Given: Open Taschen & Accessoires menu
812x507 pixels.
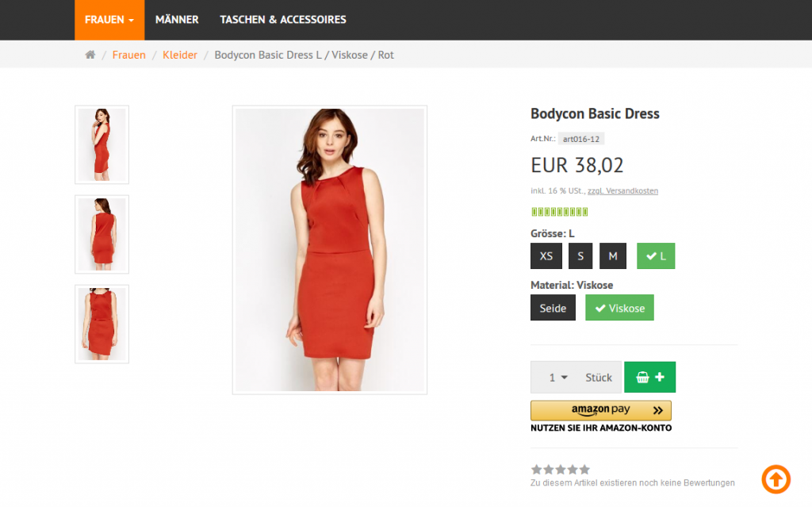Looking at the screenshot, I should [x=282, y=20].
